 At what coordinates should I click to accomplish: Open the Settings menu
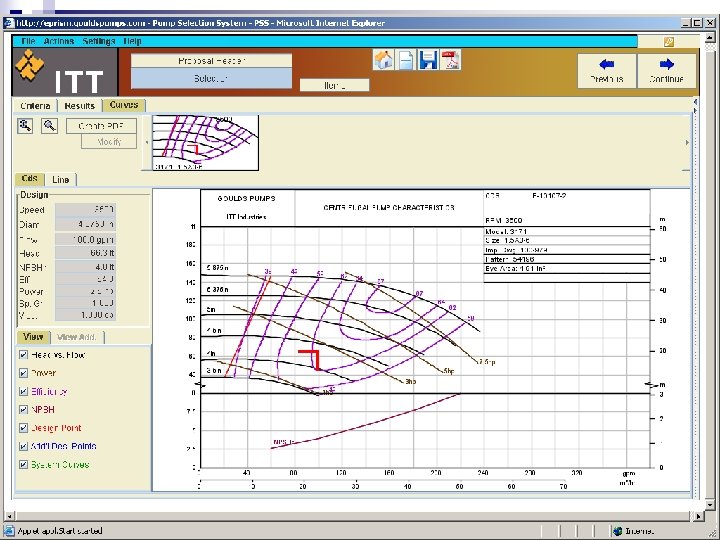(99, 41)
